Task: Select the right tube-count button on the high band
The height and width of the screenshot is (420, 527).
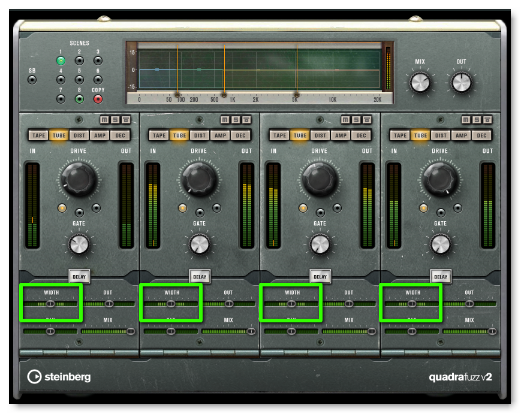Action: tap(458, 209)
